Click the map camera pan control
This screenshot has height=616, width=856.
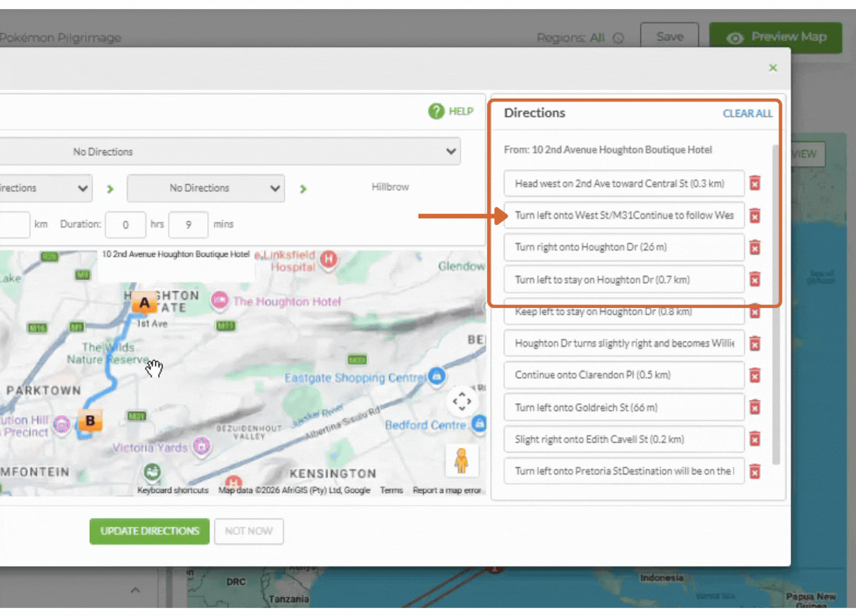pos(462,402)
